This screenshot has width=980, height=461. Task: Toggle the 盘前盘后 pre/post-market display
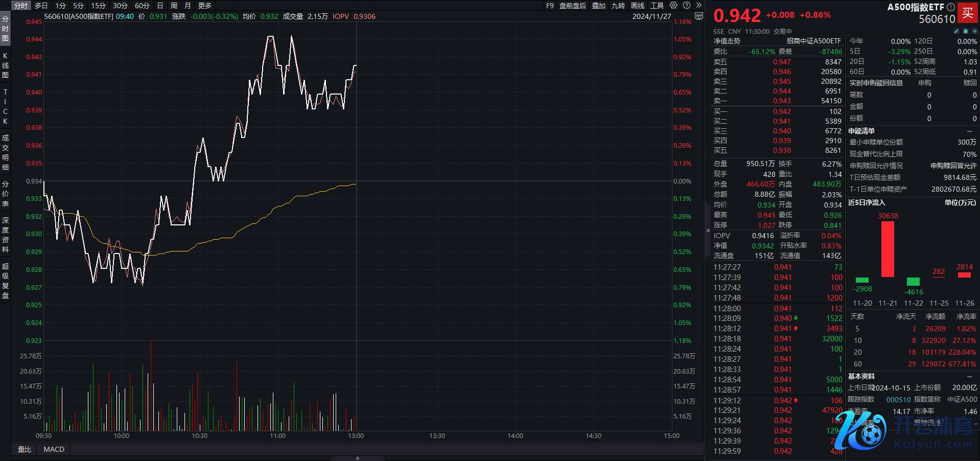[572, 6]
